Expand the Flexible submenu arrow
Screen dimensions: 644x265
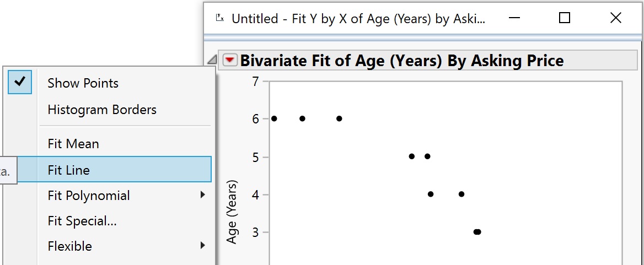202,246
